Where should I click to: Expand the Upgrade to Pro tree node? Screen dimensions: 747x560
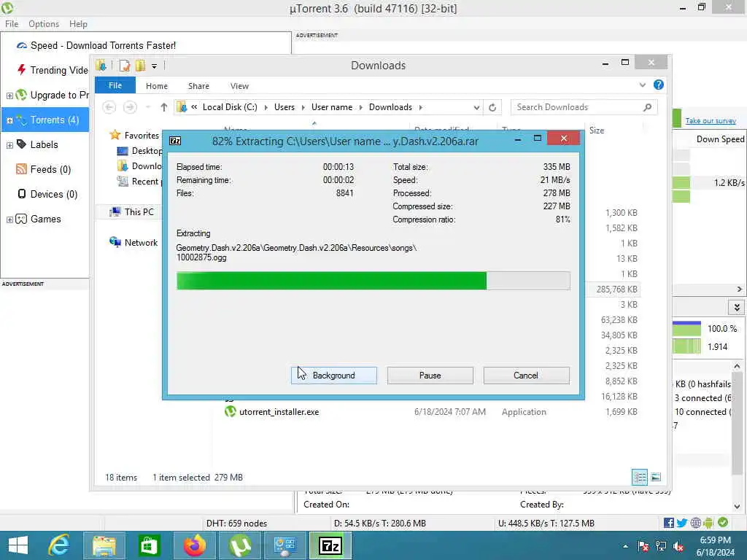(9, 96)
